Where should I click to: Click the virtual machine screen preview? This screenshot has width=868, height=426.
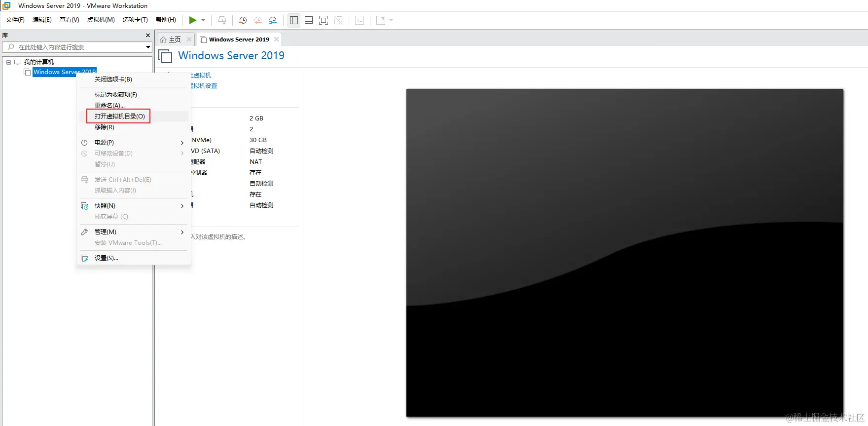pyautogui.click(x=625, y=253)
